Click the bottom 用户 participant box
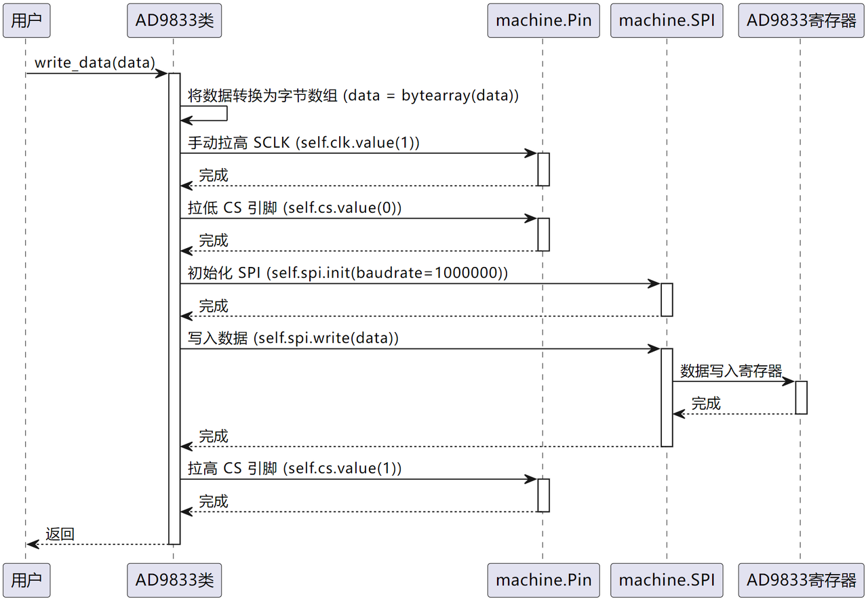This screenshot has height=601, width=868. point(26,580)
